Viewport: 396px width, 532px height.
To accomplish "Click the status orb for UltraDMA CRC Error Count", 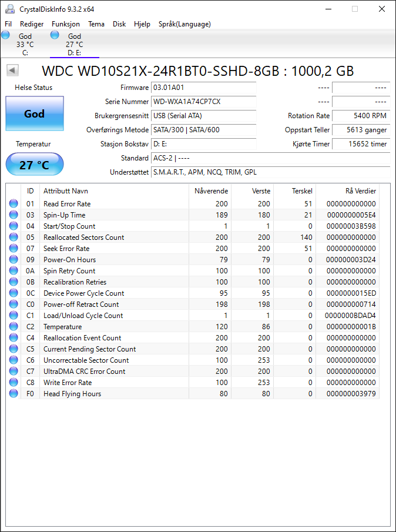I will click(14, 372).
